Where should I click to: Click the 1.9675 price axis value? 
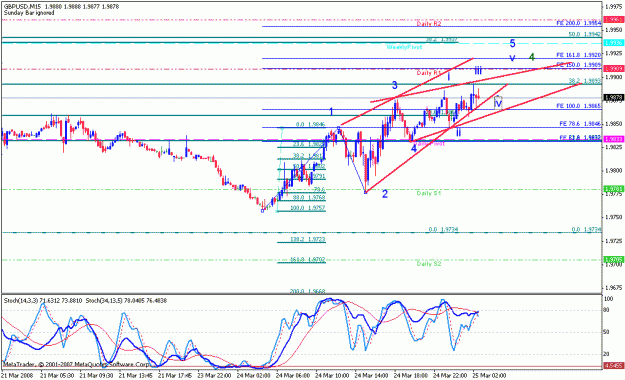point(613,287)
